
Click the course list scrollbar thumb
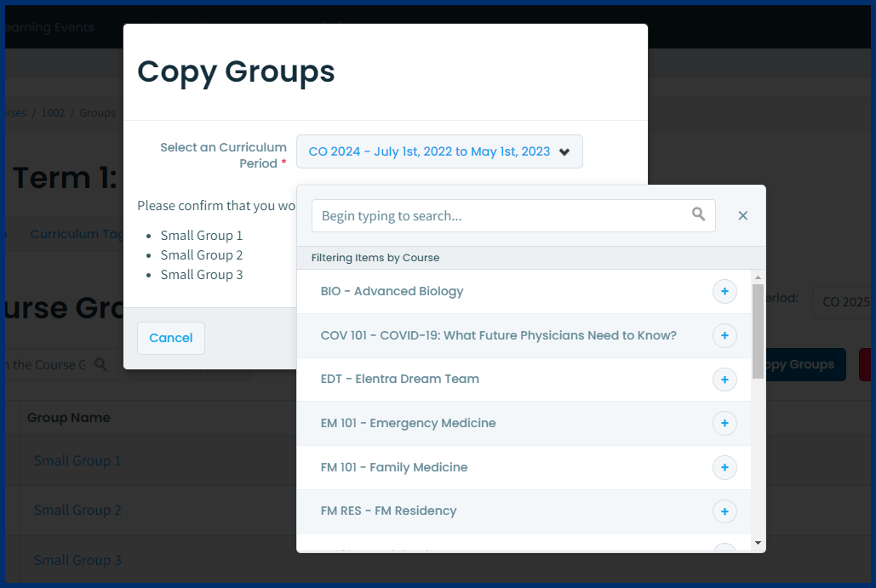point(758,332)
